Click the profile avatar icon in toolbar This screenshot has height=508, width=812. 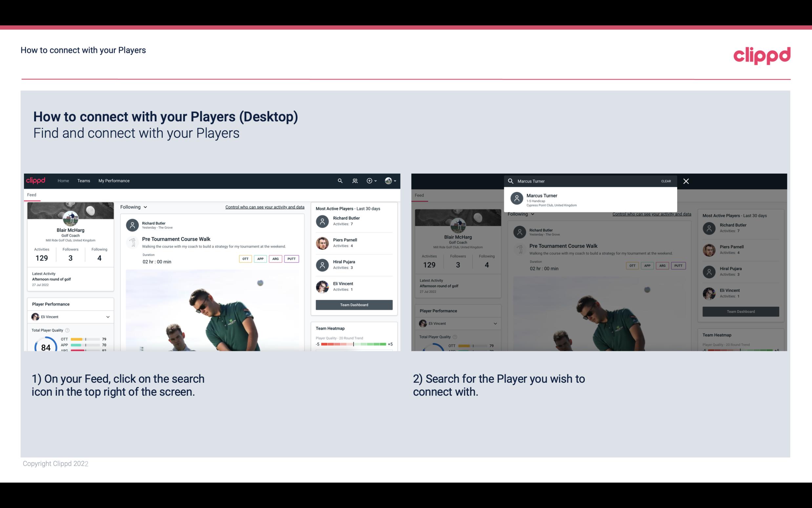[389, 180]
